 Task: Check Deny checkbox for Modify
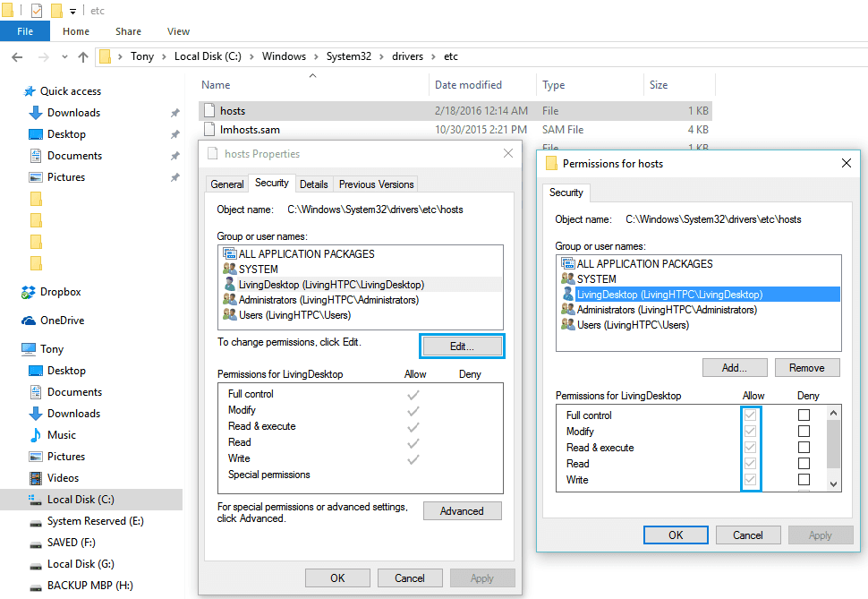804,432
